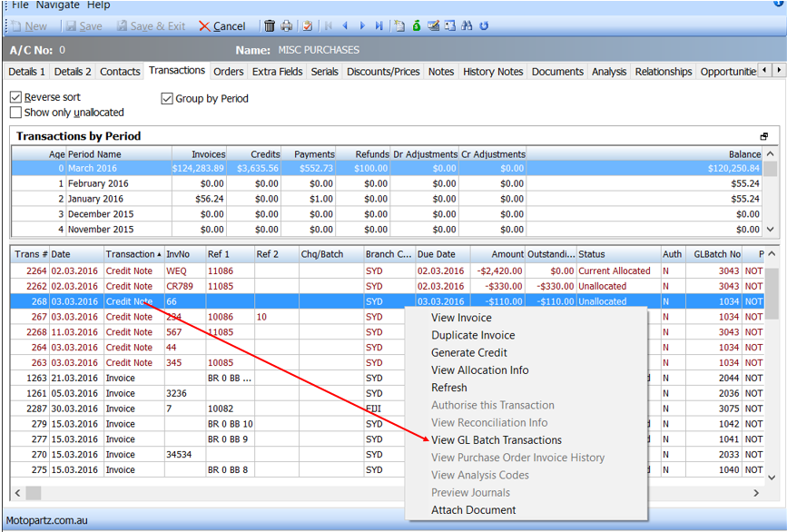Image resolution: width=787 pixels, height=532 pixels.
Task: Select invoice row with InvNo 34534
Action: [x=387, y=455]
